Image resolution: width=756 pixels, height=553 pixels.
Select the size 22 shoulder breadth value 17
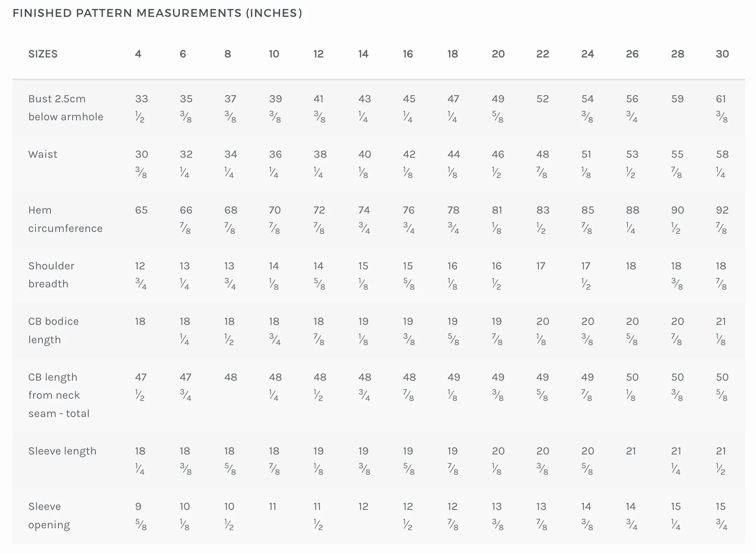(x=541, y=266)
